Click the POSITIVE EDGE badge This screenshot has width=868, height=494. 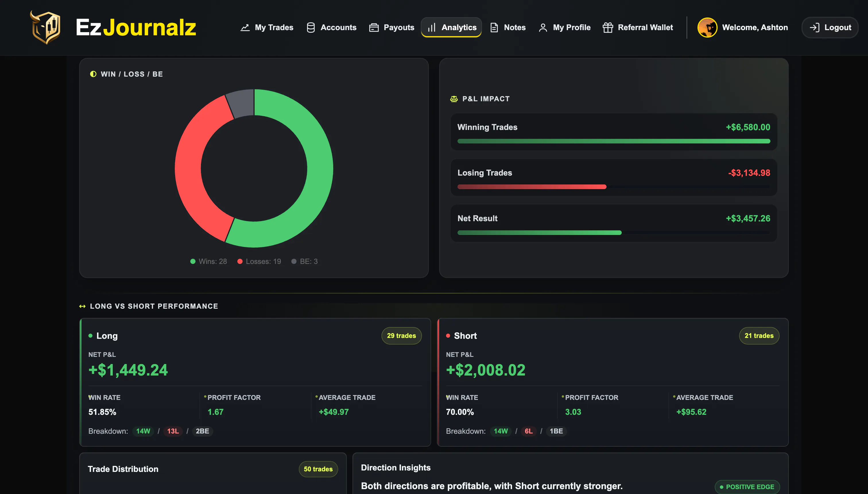pyautogui.click(x=747, y=487)
